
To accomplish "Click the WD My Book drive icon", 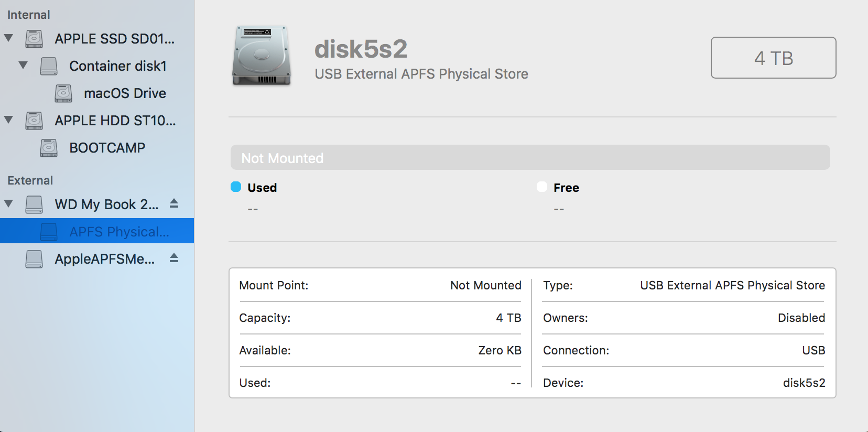I will [34, 204].
